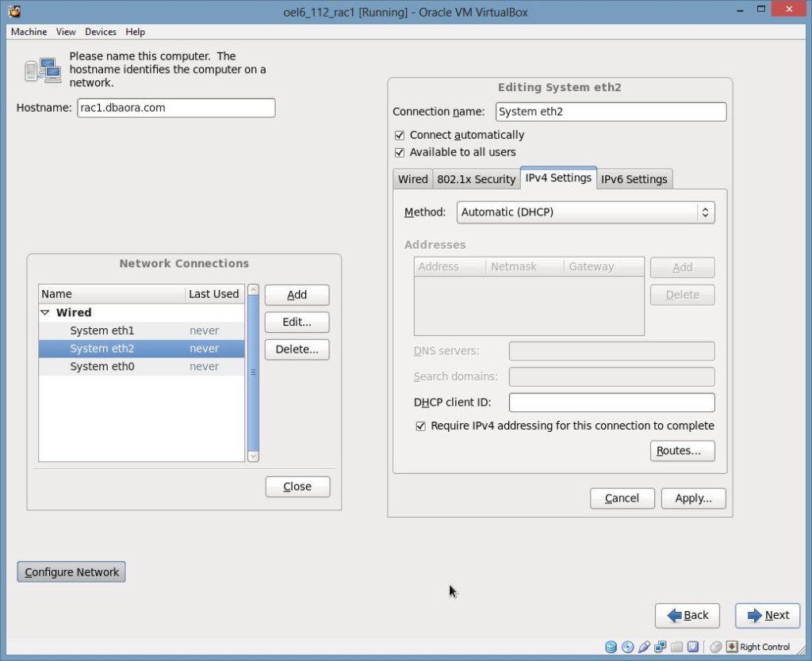Click the hard disk activity status icon
Screen dimensions: 812x661
point(611,647)
